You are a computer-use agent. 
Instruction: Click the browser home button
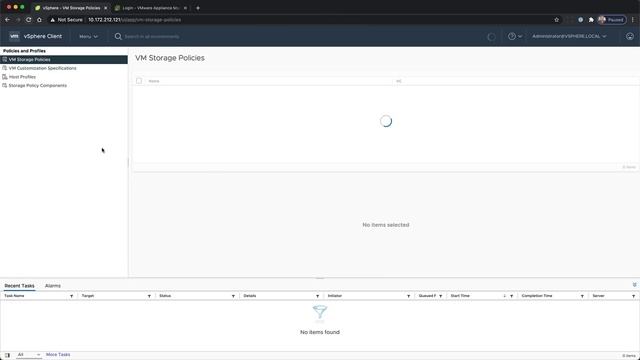click(39, 20)
